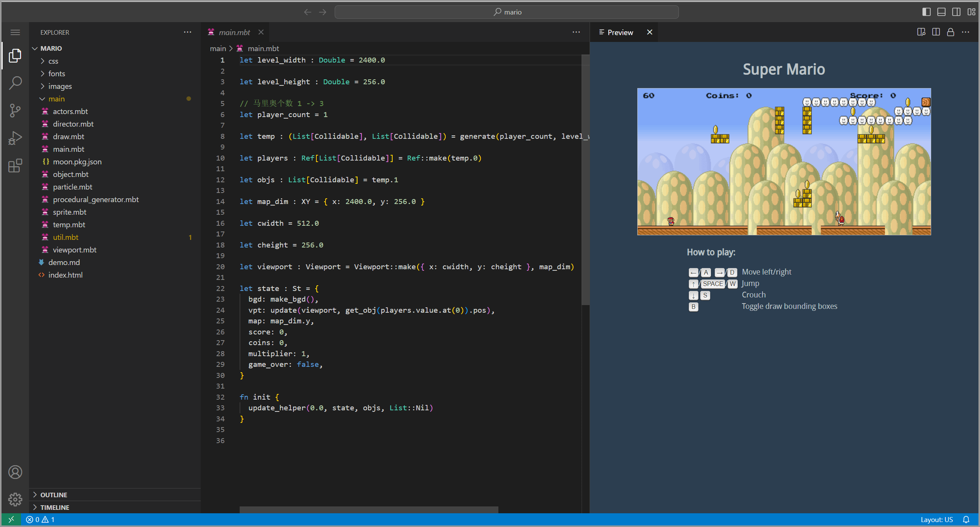Click the show source preview icon

[x=921, y=32]
